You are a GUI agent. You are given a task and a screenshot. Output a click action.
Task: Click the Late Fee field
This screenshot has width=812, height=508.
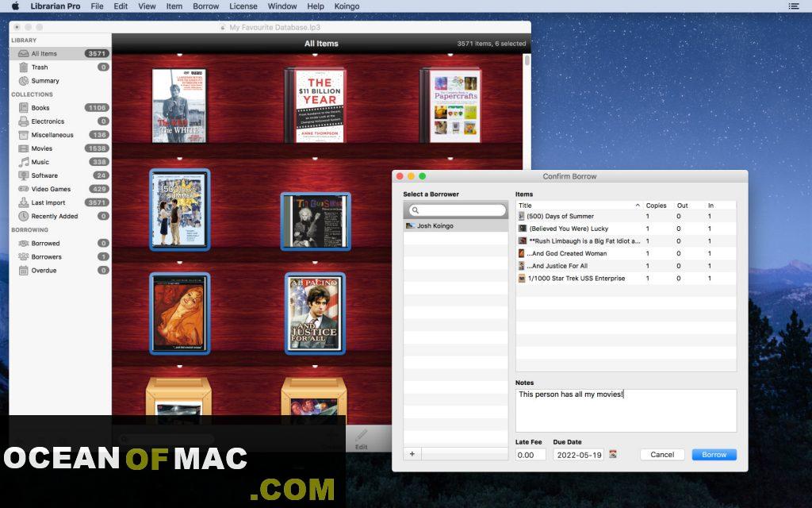pos(530,455)
